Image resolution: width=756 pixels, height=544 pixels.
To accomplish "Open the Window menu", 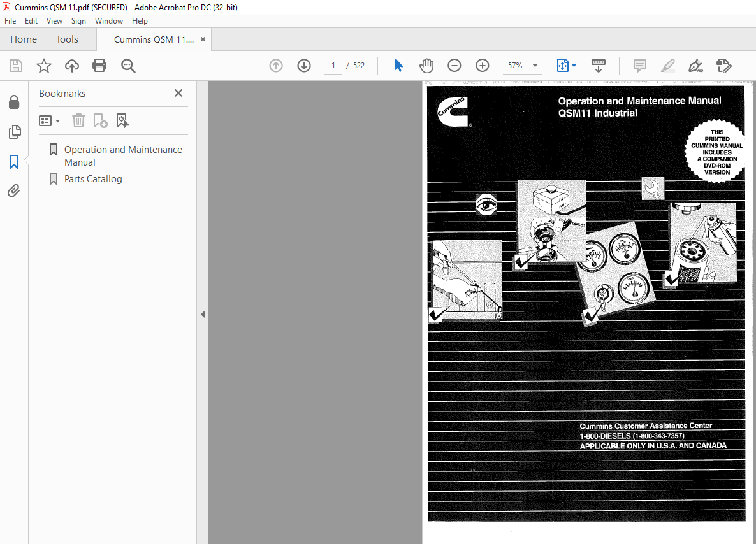I will click(109, 21).
